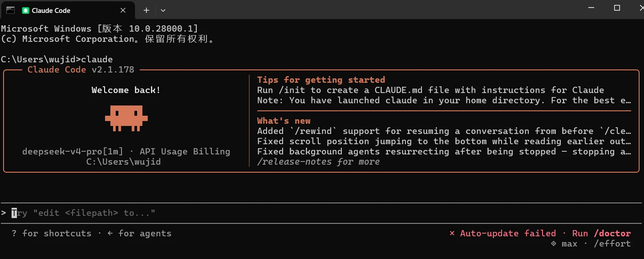This screenshot has width=644, height=259.
Task: Click the terminal app icon in title bar
Action: [x=10, y=10]
